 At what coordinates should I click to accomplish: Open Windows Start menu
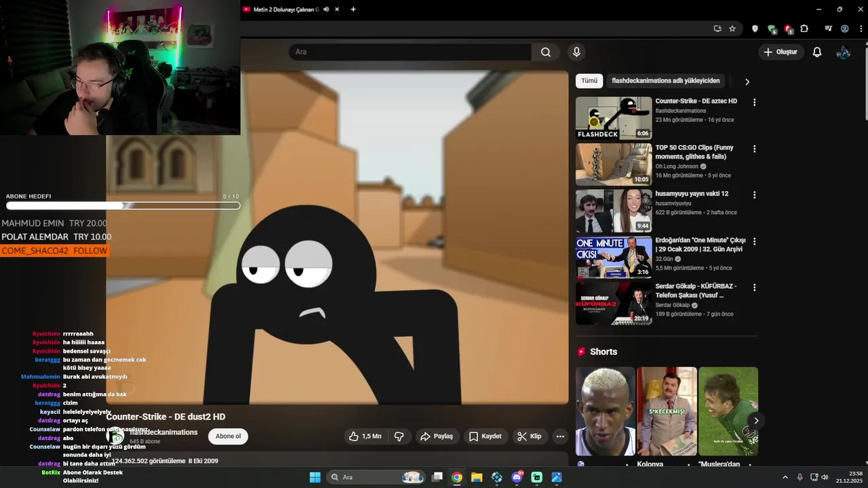(315, 477)
